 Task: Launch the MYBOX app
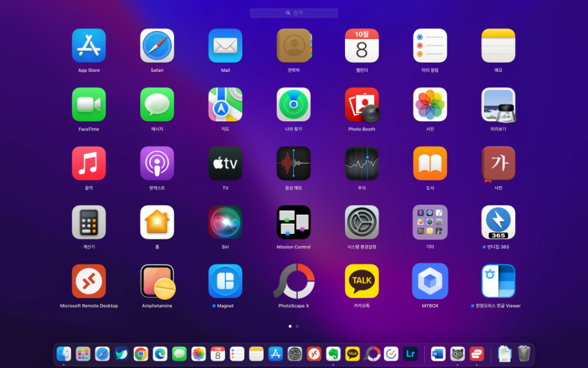click(430, 281)
